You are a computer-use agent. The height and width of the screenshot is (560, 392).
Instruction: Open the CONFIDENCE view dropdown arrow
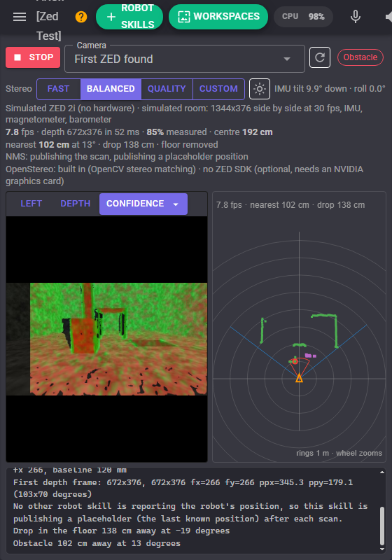coord(176,204)
